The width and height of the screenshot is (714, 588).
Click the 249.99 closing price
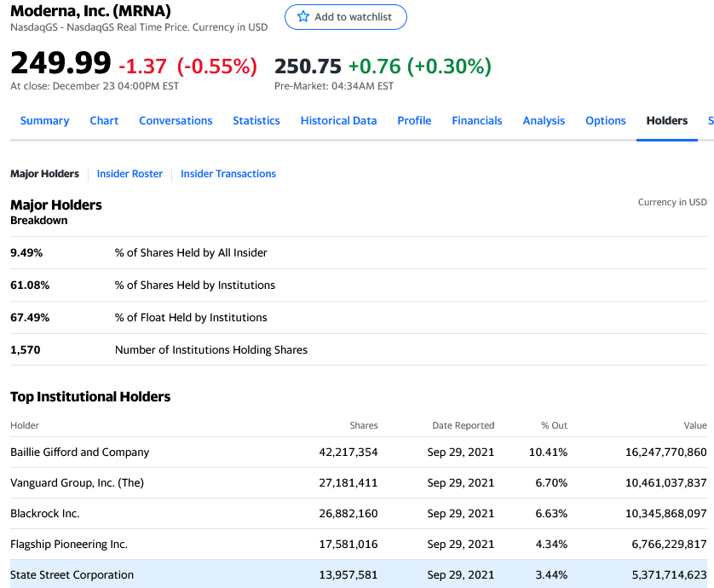tap(60, 63)
